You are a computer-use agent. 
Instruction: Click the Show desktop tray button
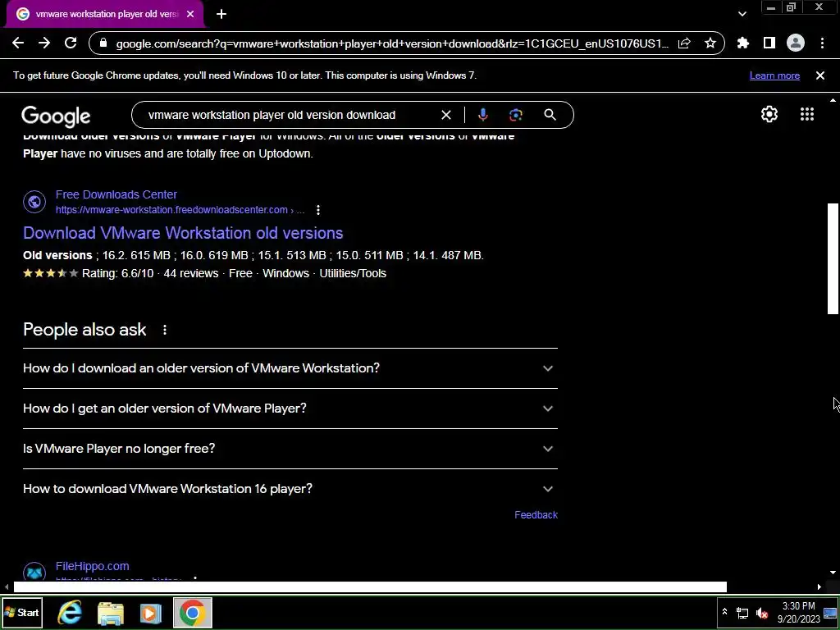tap(830, 613)
